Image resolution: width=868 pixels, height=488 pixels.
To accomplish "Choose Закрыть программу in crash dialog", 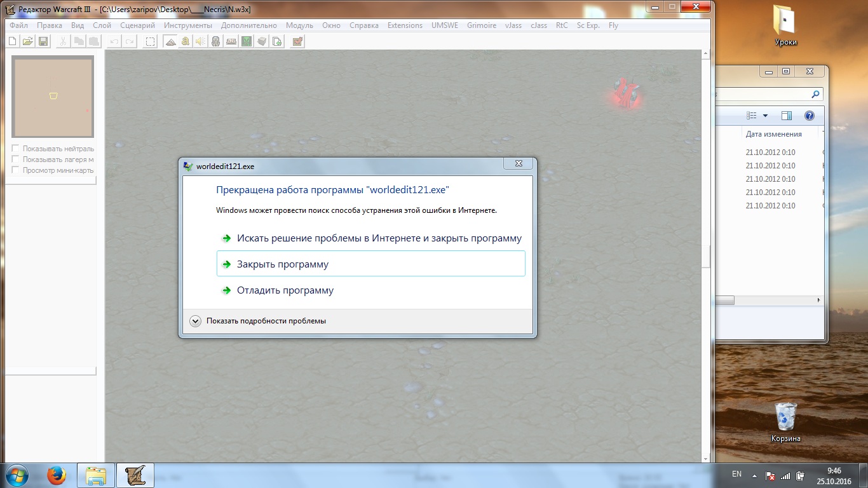I will (x=371, y=264).
